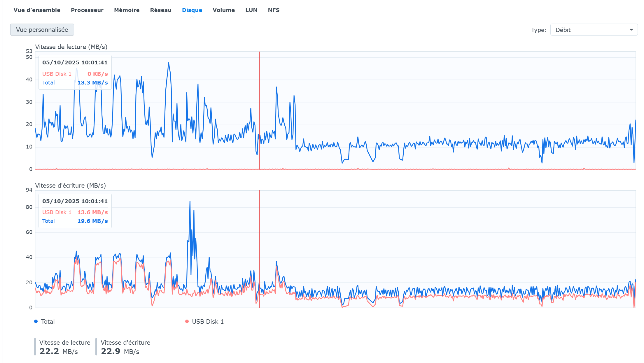Click the Vue personnalisée button
This screenshot has height=363, width=644.
[42, 30]
